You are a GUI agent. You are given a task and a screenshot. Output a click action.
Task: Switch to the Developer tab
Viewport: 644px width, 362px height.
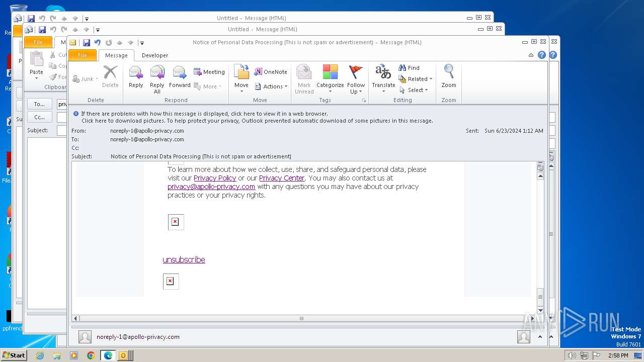pos(155,55)
